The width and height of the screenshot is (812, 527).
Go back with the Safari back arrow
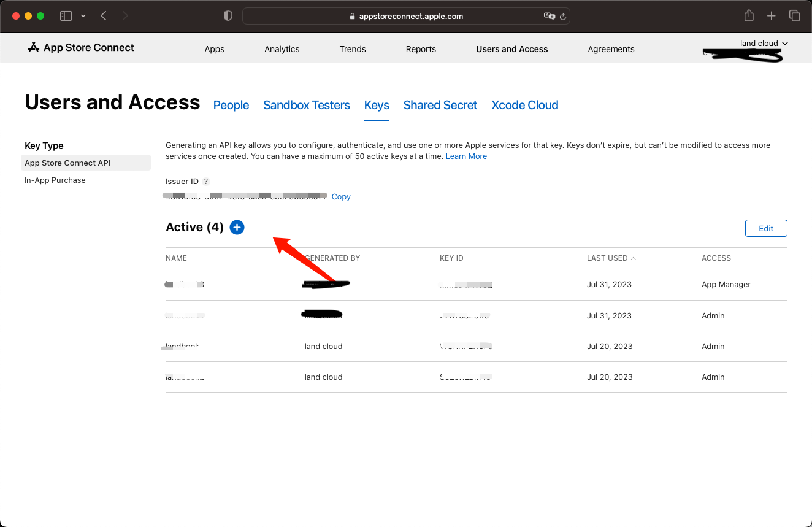104,16
